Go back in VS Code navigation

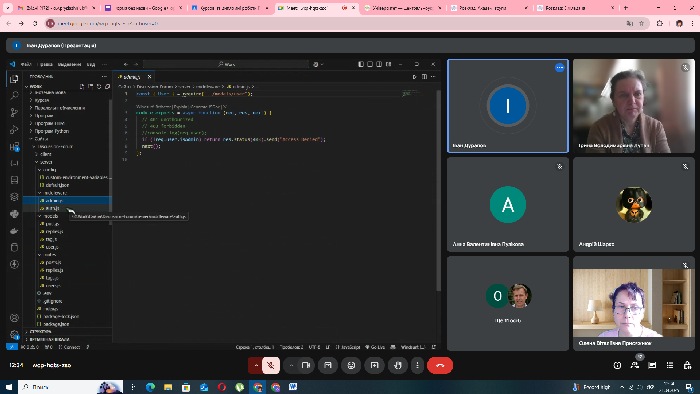126,64
